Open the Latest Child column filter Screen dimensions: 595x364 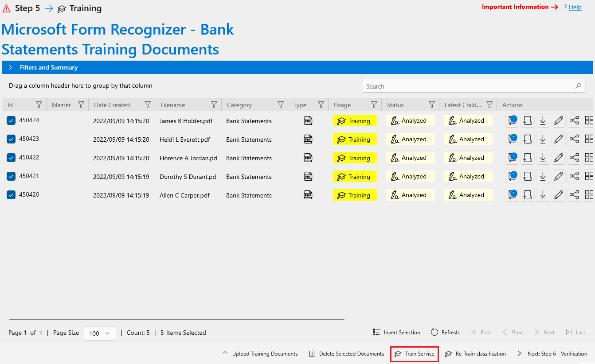pos(489,105)
